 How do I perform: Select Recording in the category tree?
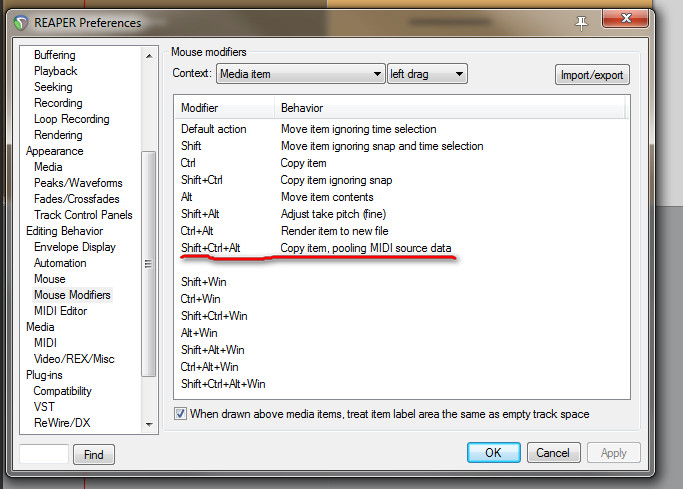(x=58, y=103)
